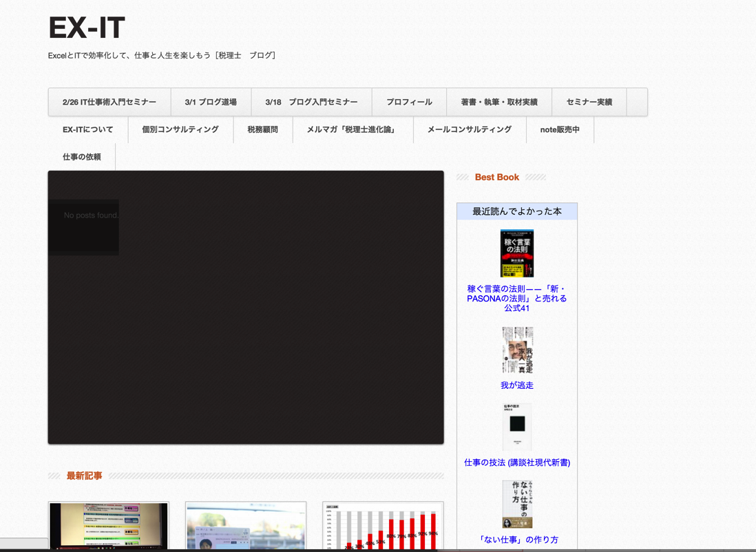
Task: Click the 最新記事 section heading
Action: click(85, 476)
